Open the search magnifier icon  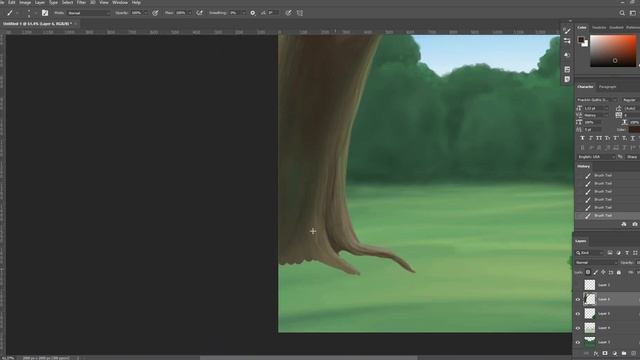click(622, 13)
